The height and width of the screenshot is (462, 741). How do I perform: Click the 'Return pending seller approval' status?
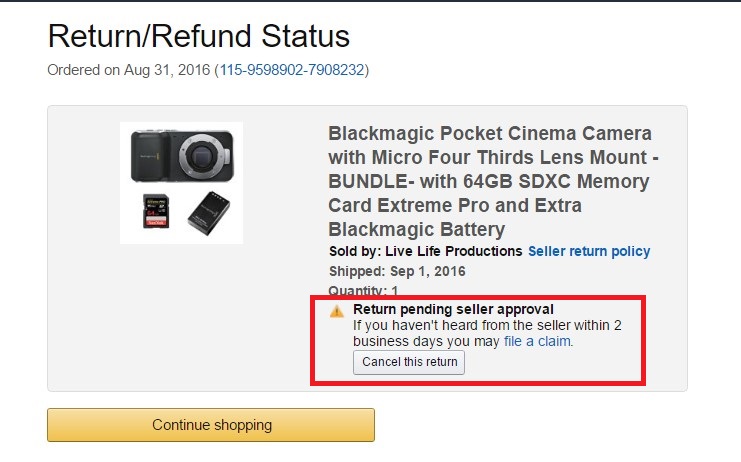coord(453,310)
